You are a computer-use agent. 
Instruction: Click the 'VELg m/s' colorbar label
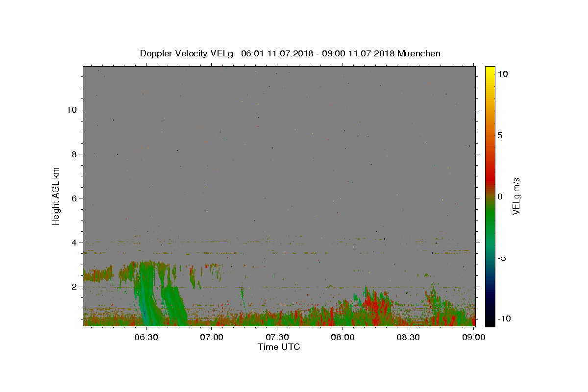[x=516, y=196]
